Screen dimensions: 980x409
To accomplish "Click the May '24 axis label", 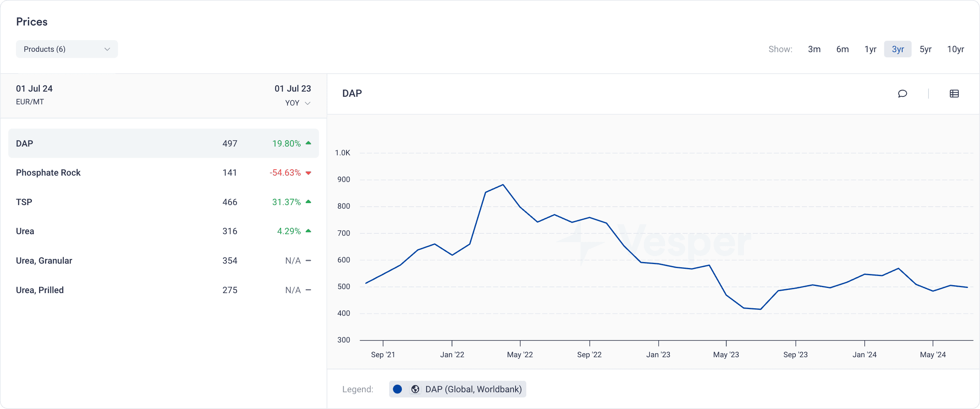I will [933, 354].
